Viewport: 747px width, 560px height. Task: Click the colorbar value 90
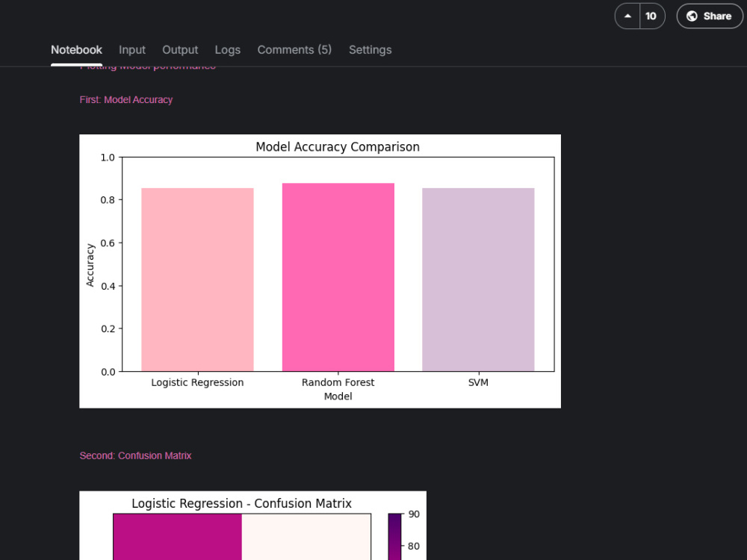pos(414,514)
